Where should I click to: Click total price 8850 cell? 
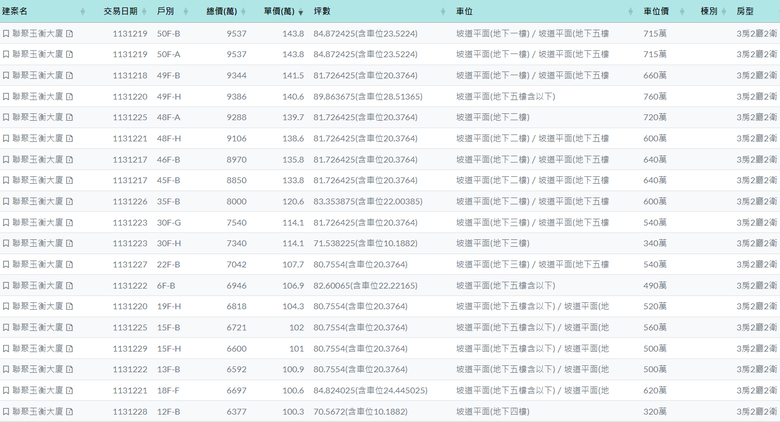click(236, 181)
